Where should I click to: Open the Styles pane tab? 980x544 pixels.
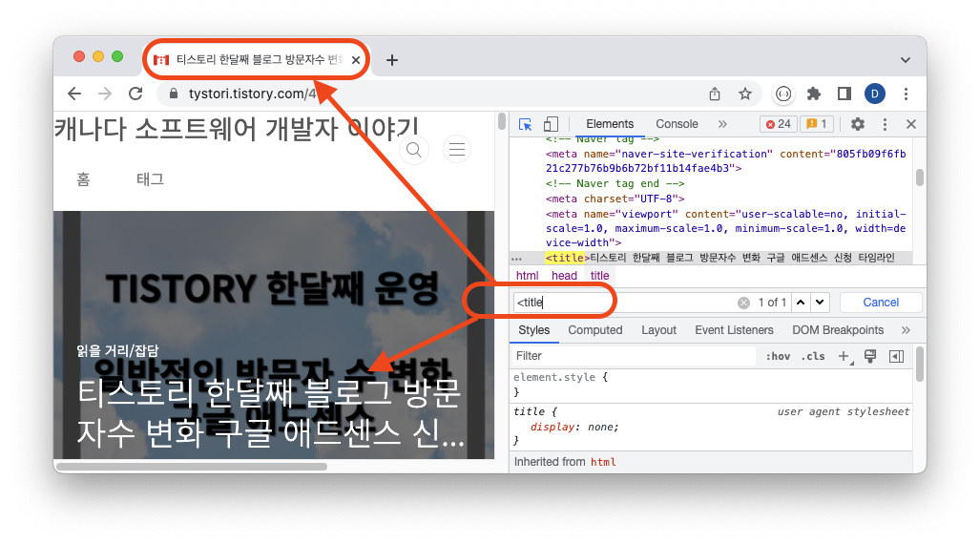533,330
